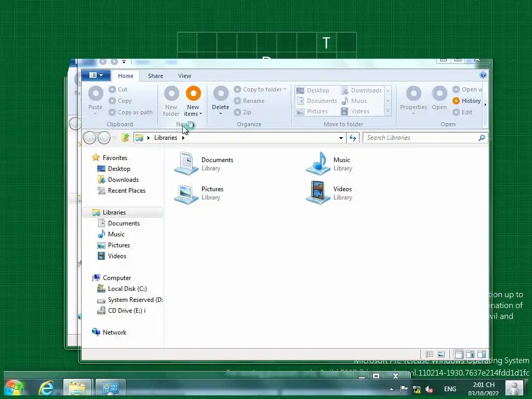Show more ribbon commands with right arrow
The height and width of the screenshot is (399, 532).
[486, 105]
